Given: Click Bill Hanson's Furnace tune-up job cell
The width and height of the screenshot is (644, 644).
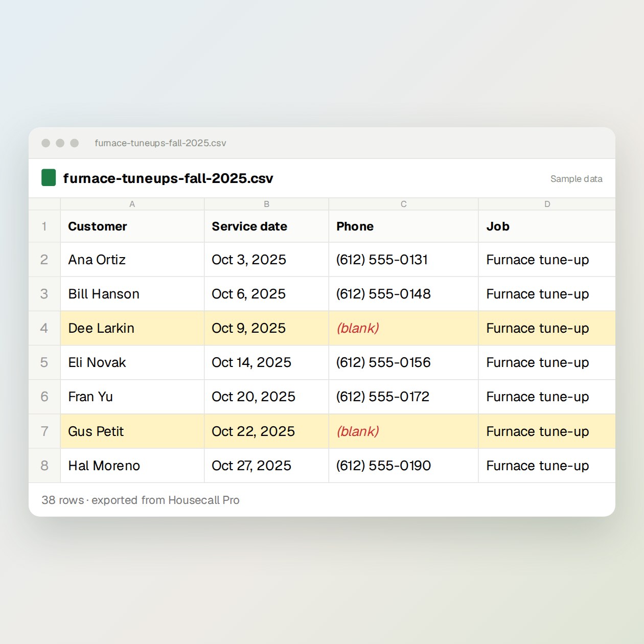Looking at the screenshot, I should pos(547,294).
